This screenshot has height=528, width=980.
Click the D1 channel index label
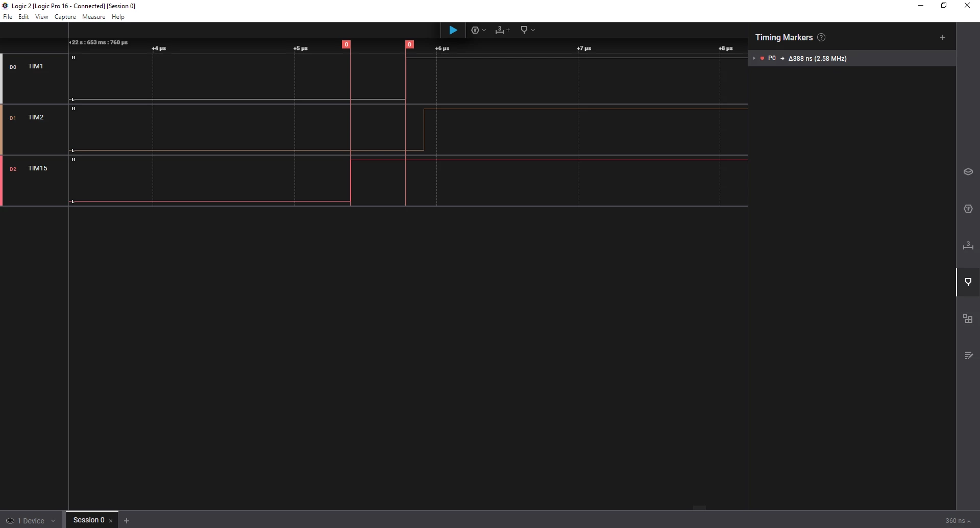click(13, 118)
